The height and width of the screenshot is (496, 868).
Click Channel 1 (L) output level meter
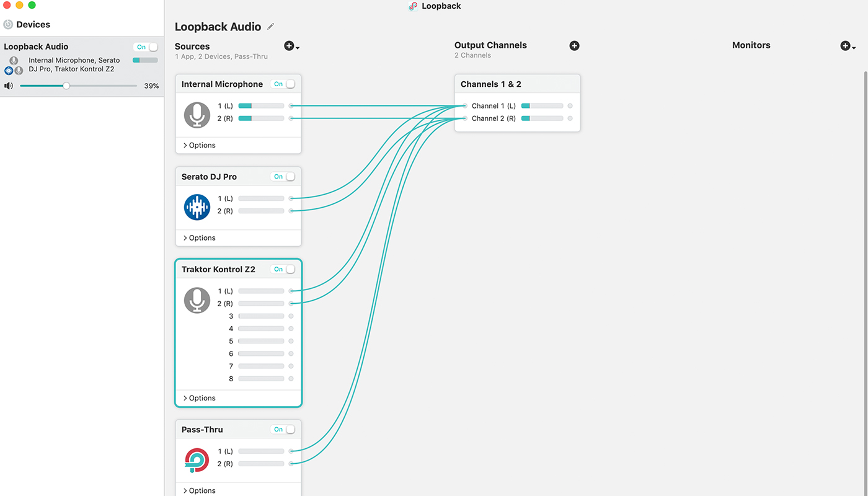pos(542,106)
